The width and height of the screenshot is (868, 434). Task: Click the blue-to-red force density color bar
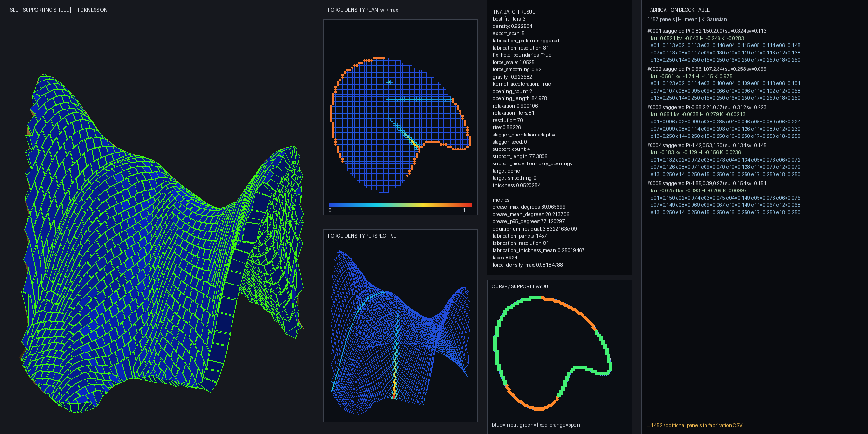pyautogui.click(x=400, y=205)
